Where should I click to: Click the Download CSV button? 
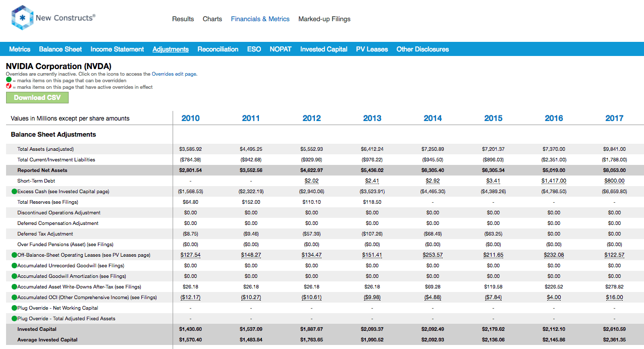click(37, 98)
